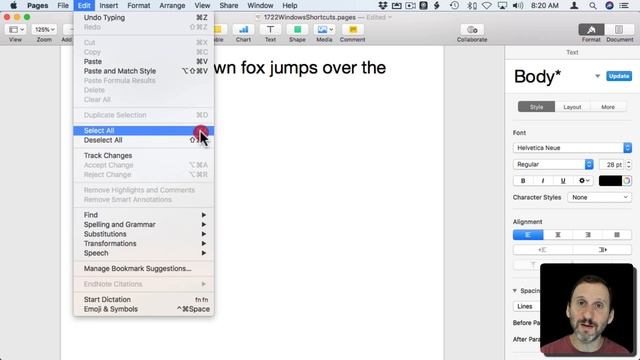Collapse the Spacing section triangle
Image resolution: width=640 pixels, height=360 pixels.
pos(515,291)
